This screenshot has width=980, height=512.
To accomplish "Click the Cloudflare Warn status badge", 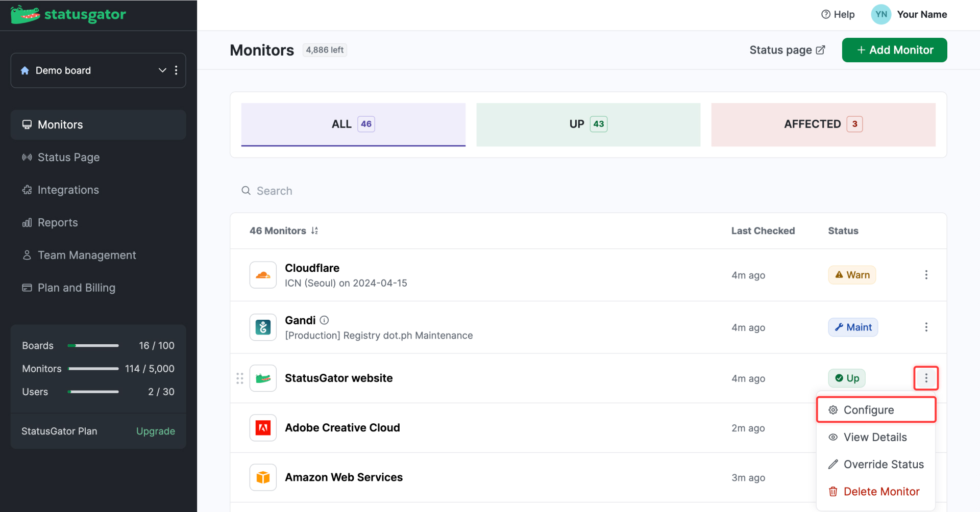I will pos(852,275).
